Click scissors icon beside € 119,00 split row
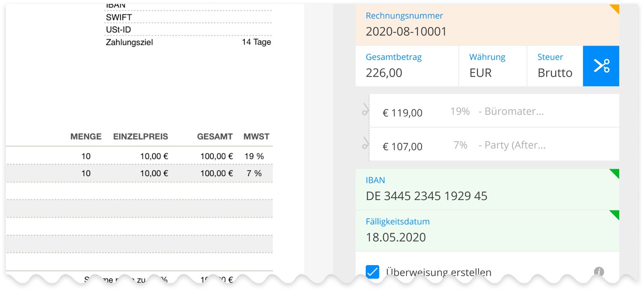The height and width of the screenshot is (291, 644). tap(365, 109)
